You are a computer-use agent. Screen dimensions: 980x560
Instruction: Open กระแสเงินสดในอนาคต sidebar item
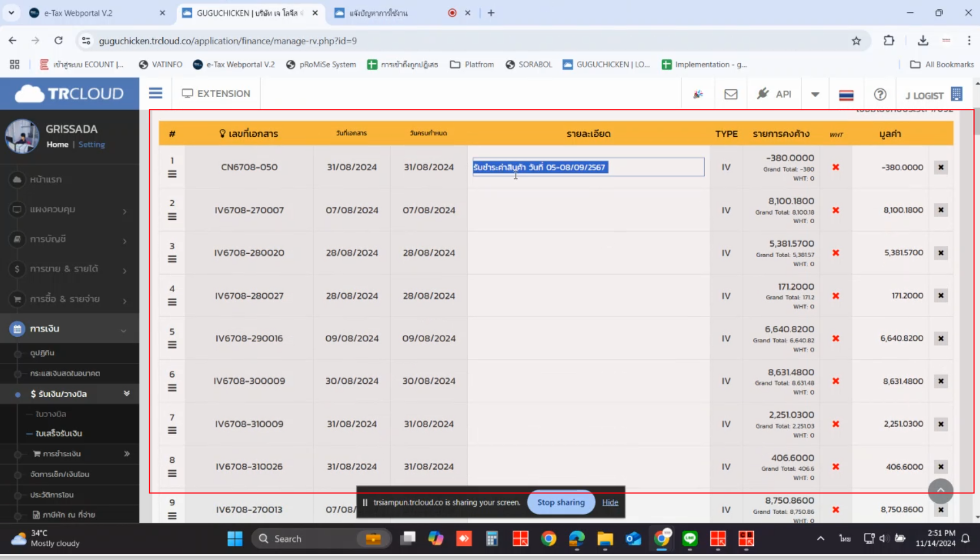pyautogui.click(x=65, y=374)
